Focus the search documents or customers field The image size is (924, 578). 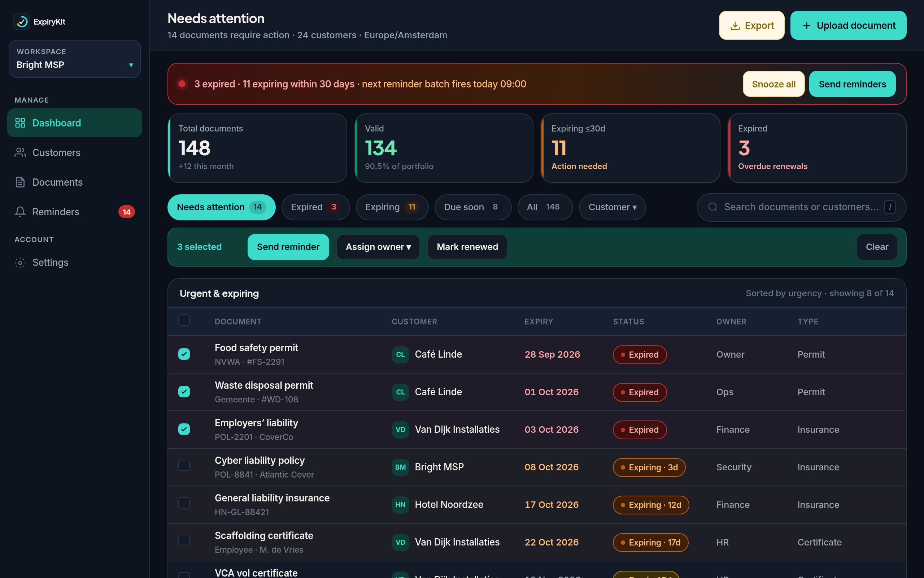801,207
